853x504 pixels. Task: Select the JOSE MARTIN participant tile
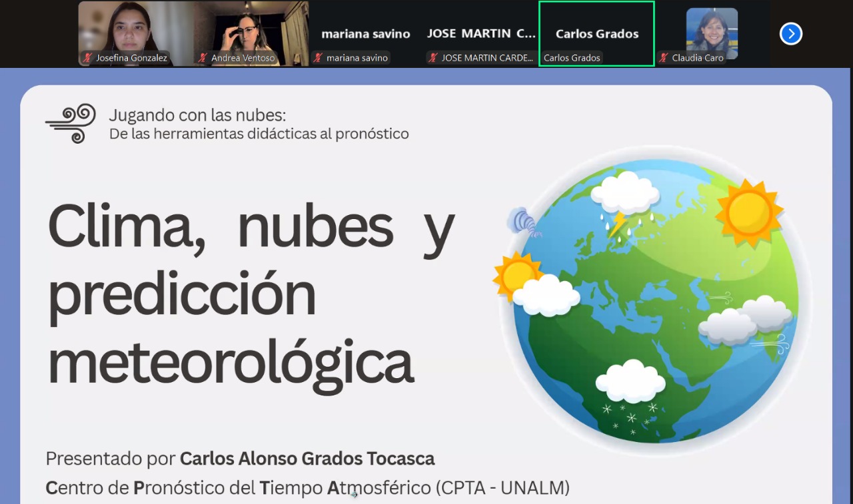pyautogui.click(x=481, y=33)
